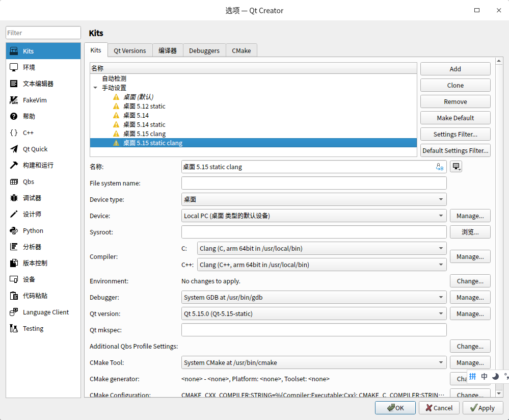The width and height of the screenshot is (509, 420).
Task: Select the Testing settings category
Action: pos(33,328)
